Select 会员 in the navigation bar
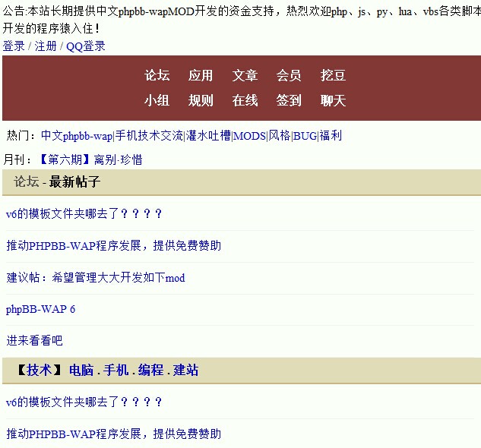The height and width of the screenshot is (448, 481). coord(289,75)
